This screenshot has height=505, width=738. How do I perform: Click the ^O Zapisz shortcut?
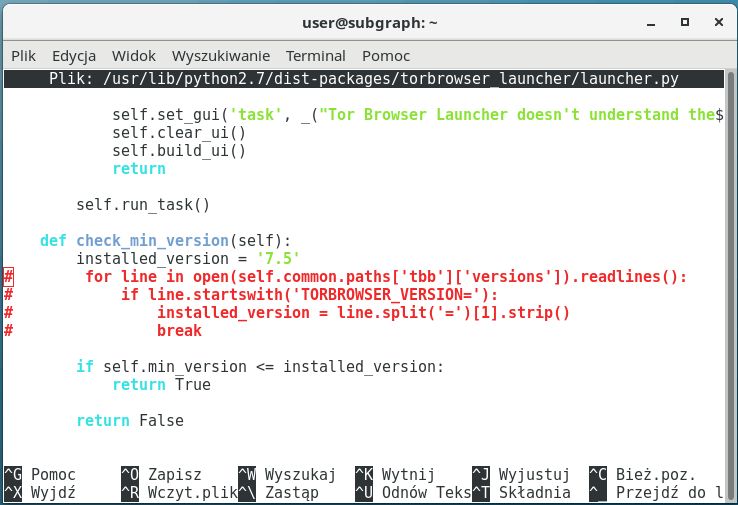161,474
